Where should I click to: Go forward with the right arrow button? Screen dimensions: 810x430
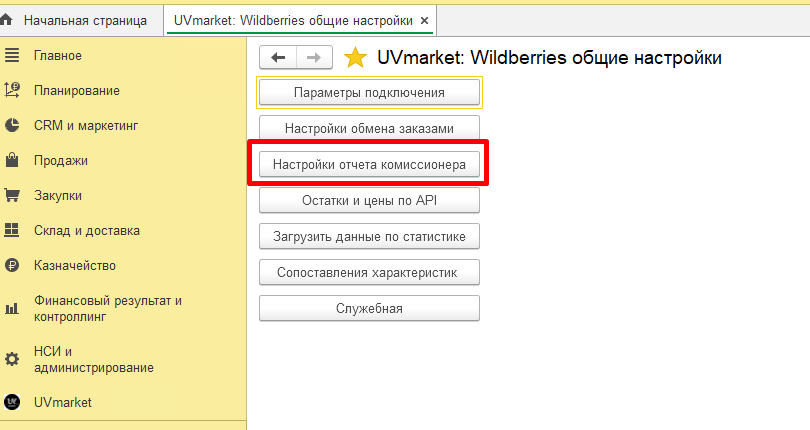314,57
